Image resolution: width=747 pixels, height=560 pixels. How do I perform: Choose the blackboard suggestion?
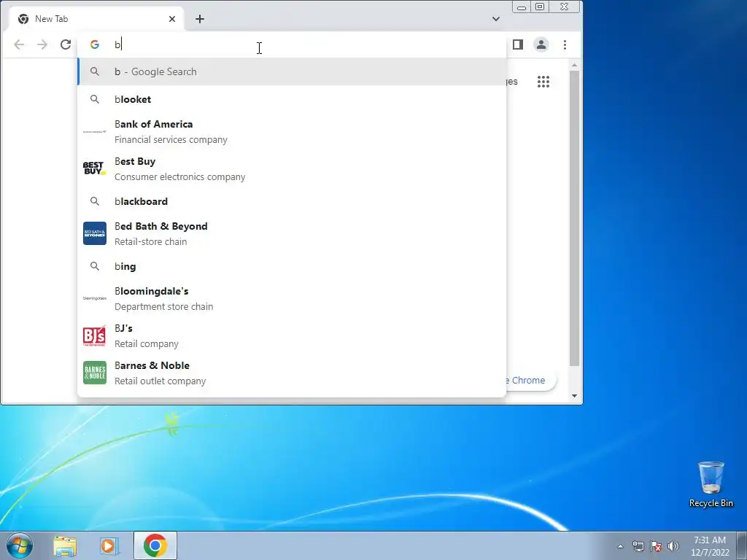292,201
